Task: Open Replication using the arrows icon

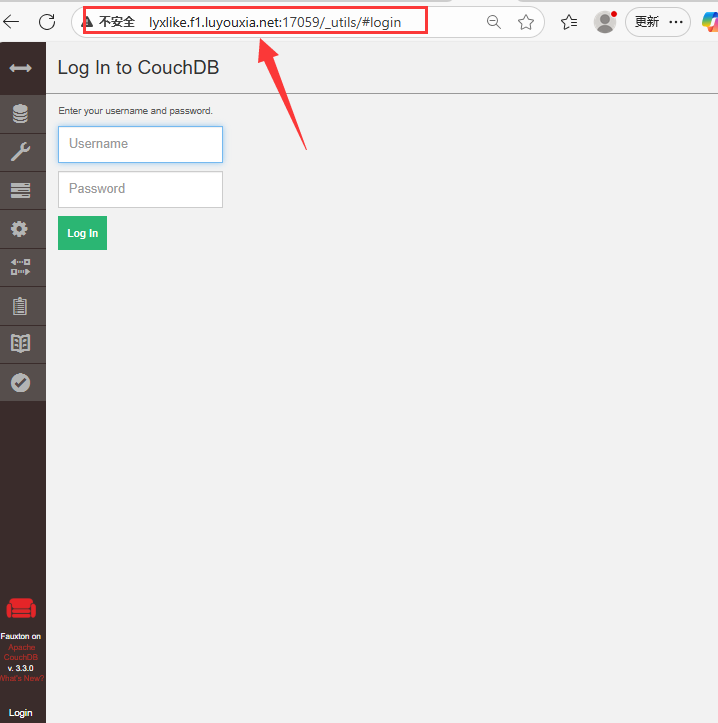Action: coord(20,267)
